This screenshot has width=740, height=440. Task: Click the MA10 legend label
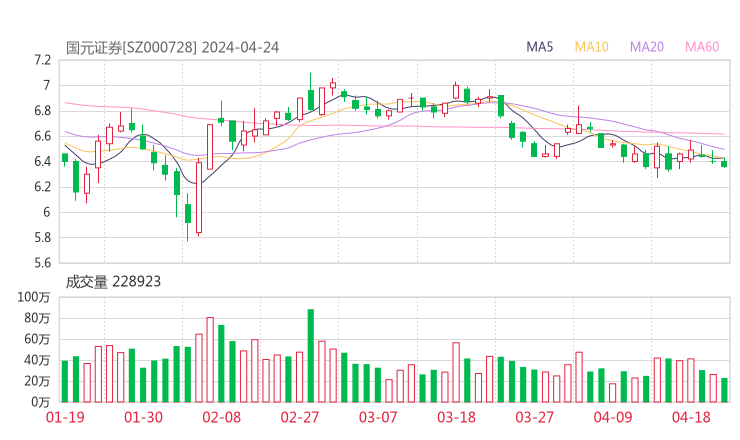(x=591, y=47)
